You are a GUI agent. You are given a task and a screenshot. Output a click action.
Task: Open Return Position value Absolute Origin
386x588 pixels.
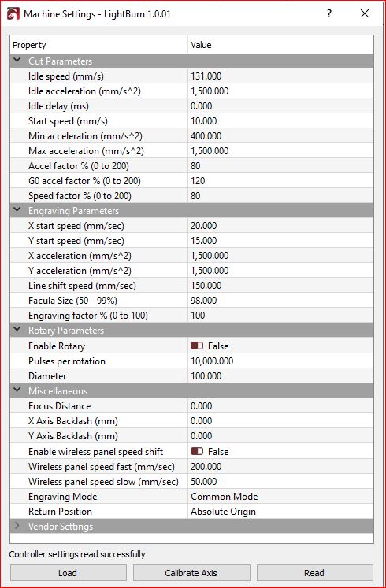point(280,511)
